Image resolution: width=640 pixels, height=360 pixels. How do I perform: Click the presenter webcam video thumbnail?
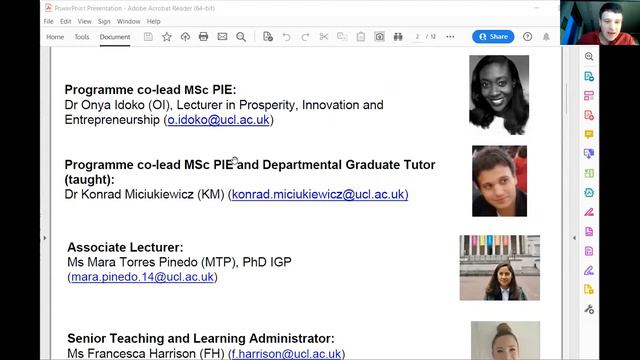[x=600, y=22]
